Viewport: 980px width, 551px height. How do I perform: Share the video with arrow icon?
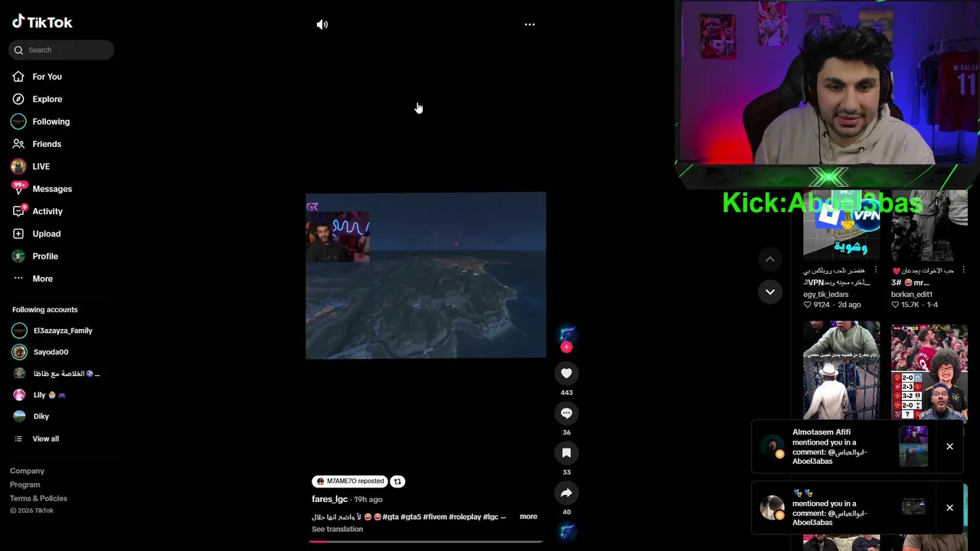pos(567,493)
